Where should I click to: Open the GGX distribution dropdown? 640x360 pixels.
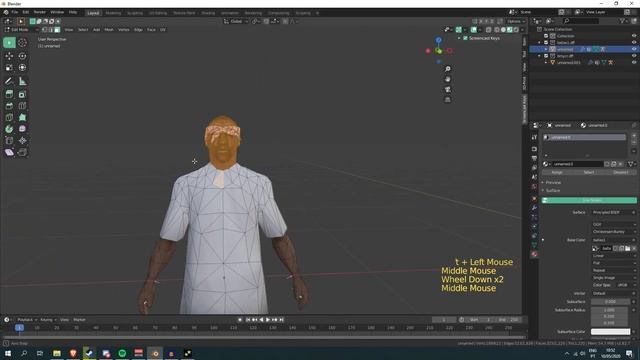(613, 224)
